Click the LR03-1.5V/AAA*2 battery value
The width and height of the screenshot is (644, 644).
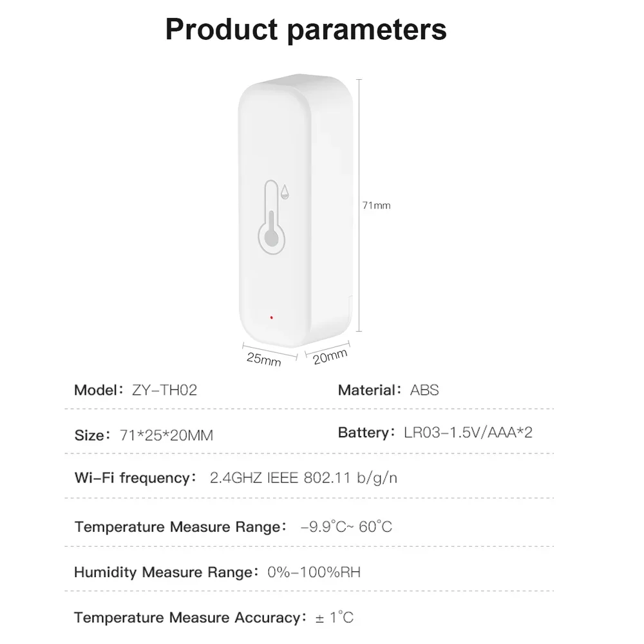point(468,432)
